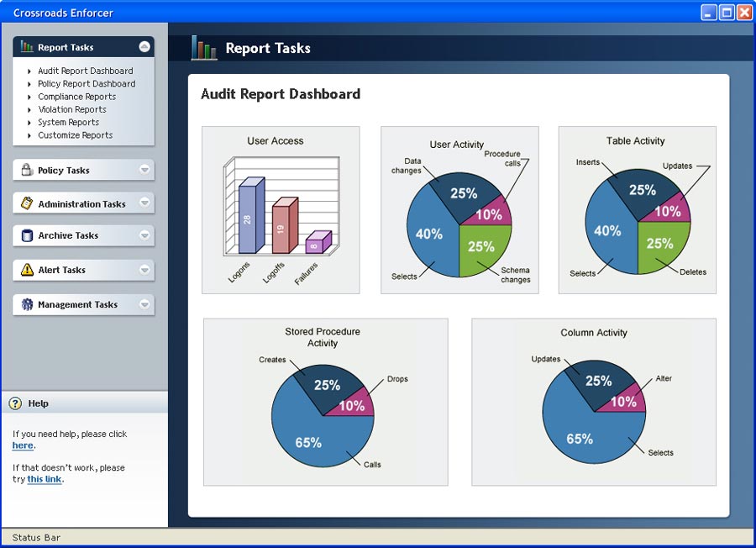Viewport: 756px width, 548px height.
Task: Expand the Archive Tasks panel arrow
Action: pyautogui.click(x=144, y=235)
